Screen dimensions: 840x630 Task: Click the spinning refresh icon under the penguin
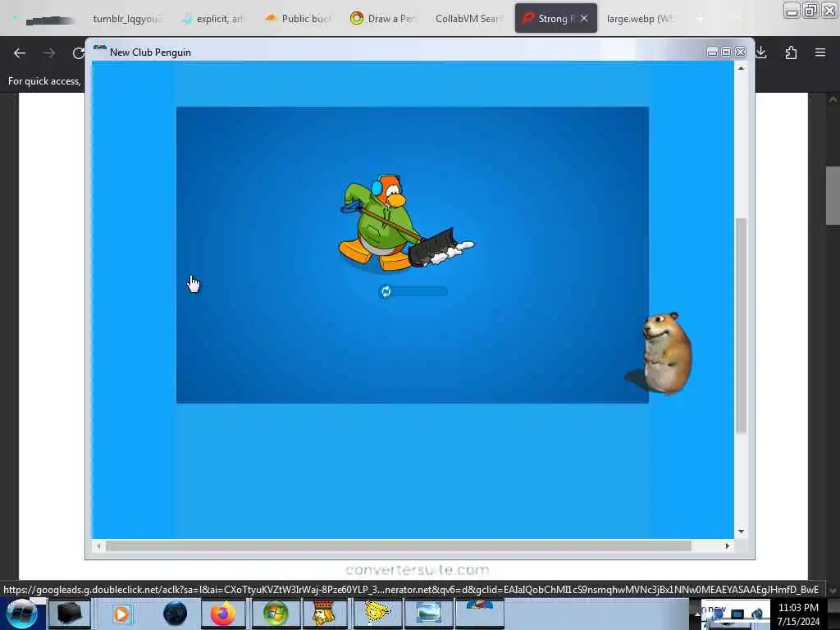386,291
